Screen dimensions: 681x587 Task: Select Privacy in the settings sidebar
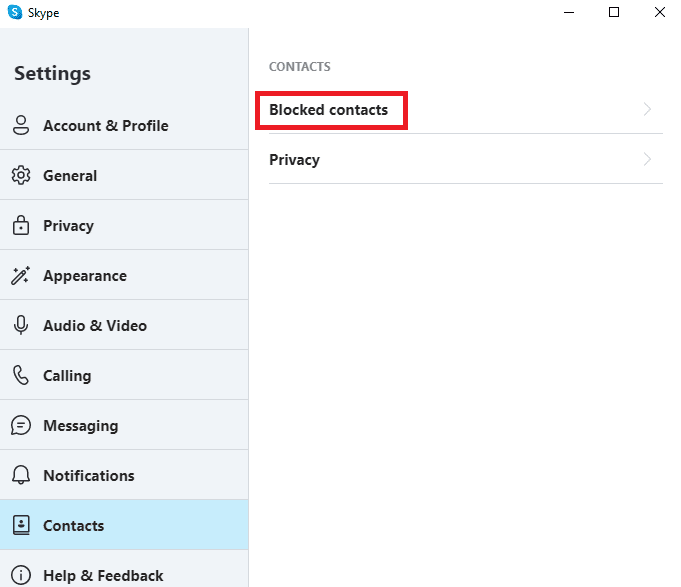click(124, 225)
